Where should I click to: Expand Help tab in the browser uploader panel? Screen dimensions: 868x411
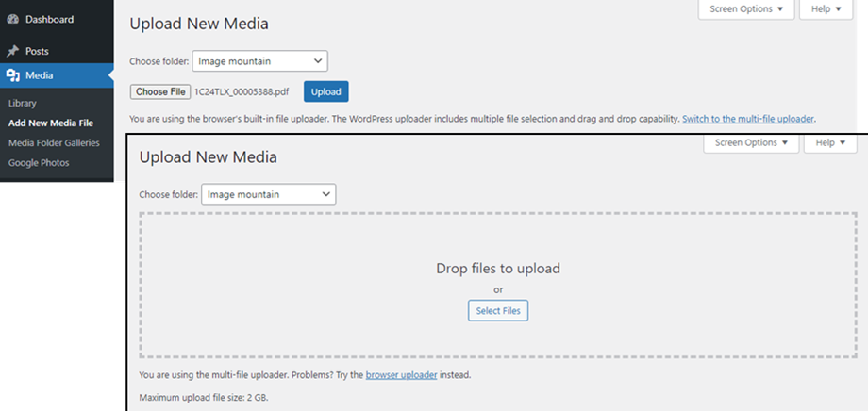coord(826,9)
